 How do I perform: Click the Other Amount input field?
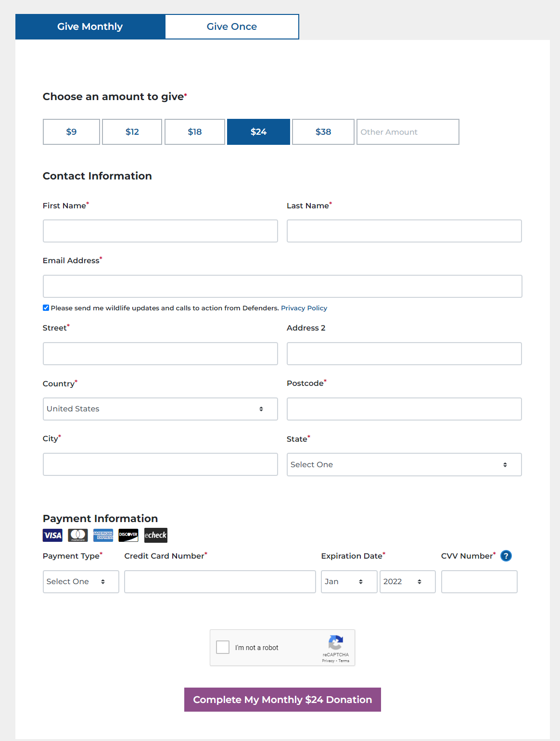click(x=407, y=132)
